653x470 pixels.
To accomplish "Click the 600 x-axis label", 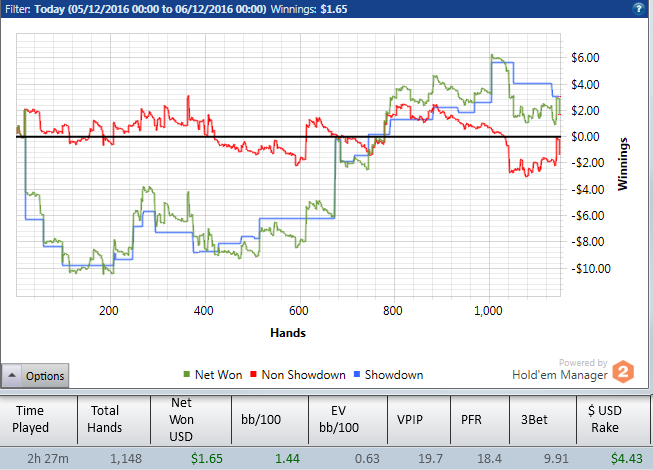I will 299,311.
